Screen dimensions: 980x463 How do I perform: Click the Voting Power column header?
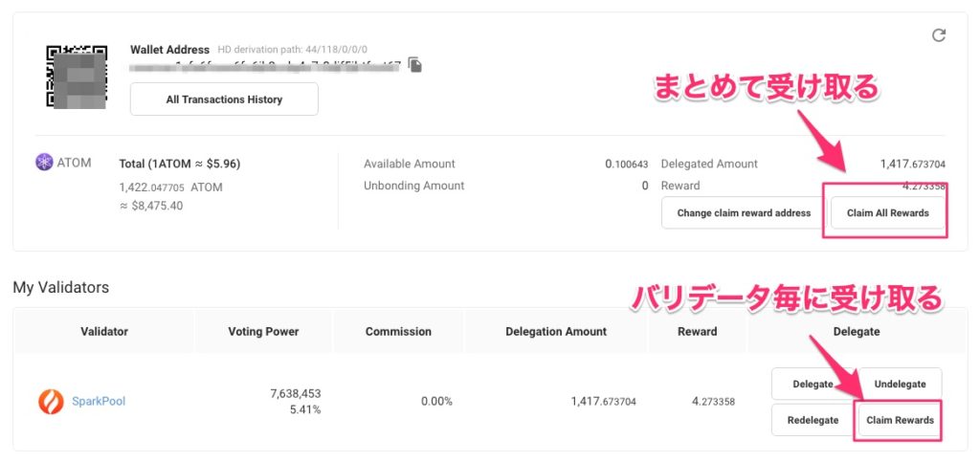(263, 332)
